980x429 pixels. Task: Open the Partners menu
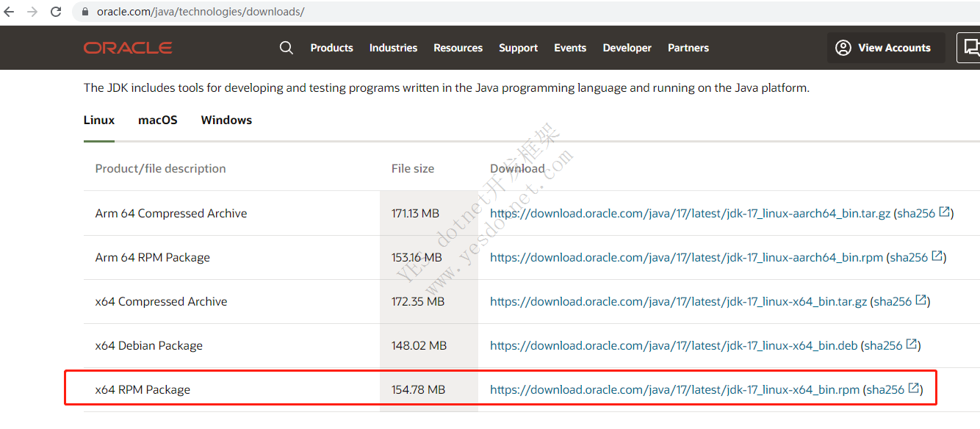pyautogui.click(x=688, y=48)
